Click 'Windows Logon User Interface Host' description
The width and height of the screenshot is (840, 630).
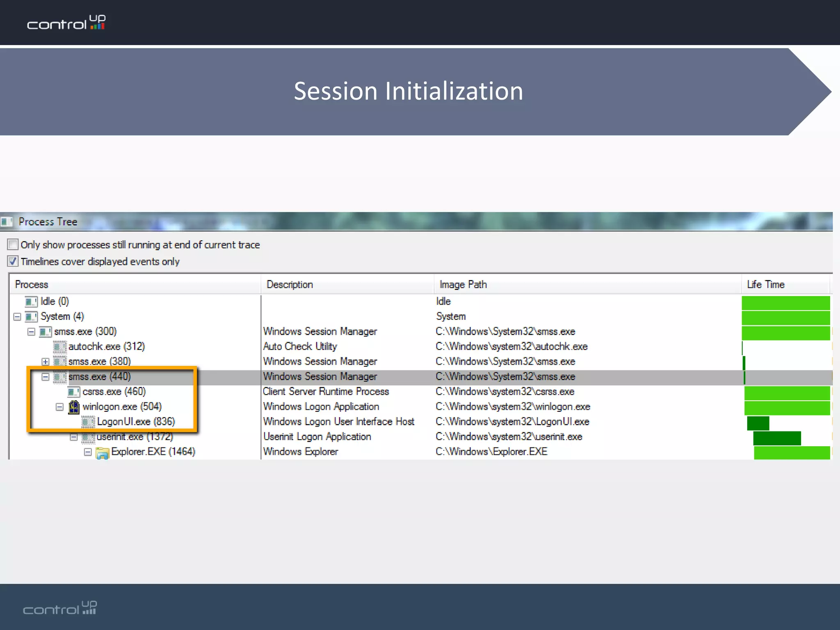click(x=339, y=422)
